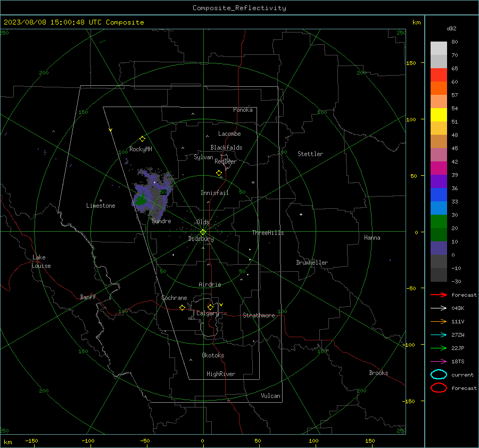Click the Ponoka town label
The width and height of the screenshot is (479, 448).
243,110
